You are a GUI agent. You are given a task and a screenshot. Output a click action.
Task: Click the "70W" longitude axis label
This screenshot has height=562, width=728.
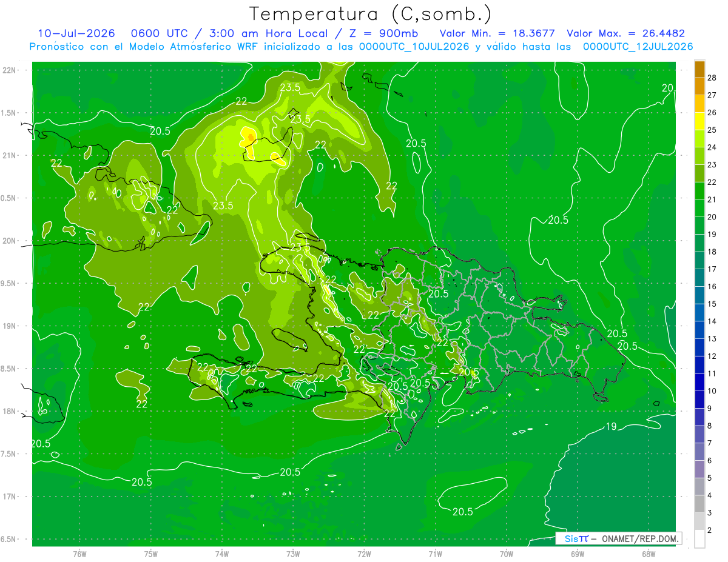tap(506, 554)
